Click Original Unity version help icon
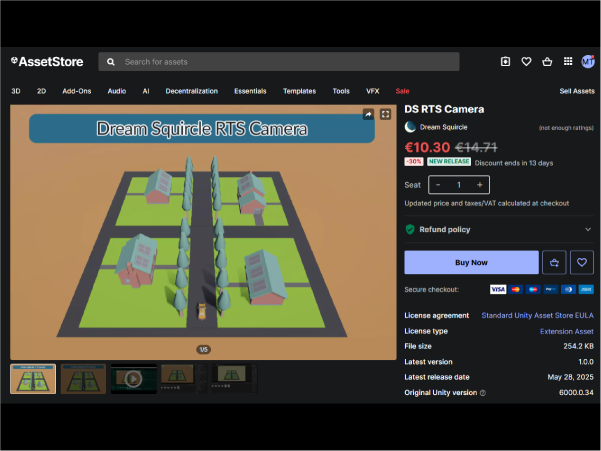601x451 pixels. pyautogui.click(x=483, y=393)
